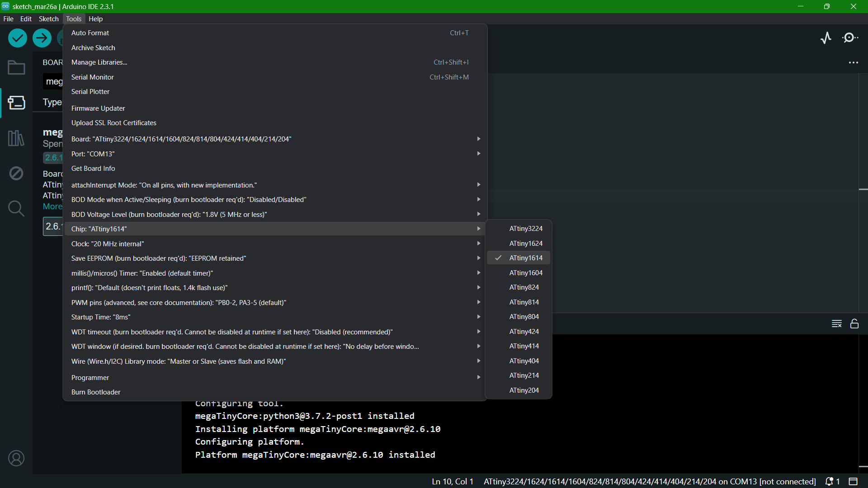Select ATtiny3224 chip
The image size is (868, 488).
click(519, 229)
